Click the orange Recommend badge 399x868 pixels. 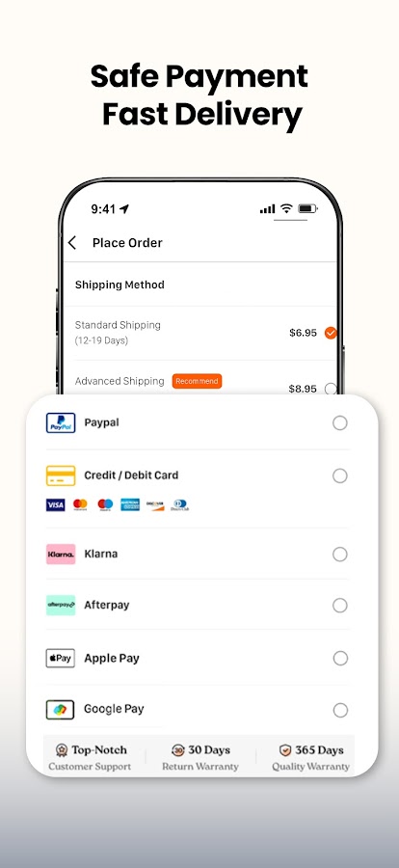197,381
